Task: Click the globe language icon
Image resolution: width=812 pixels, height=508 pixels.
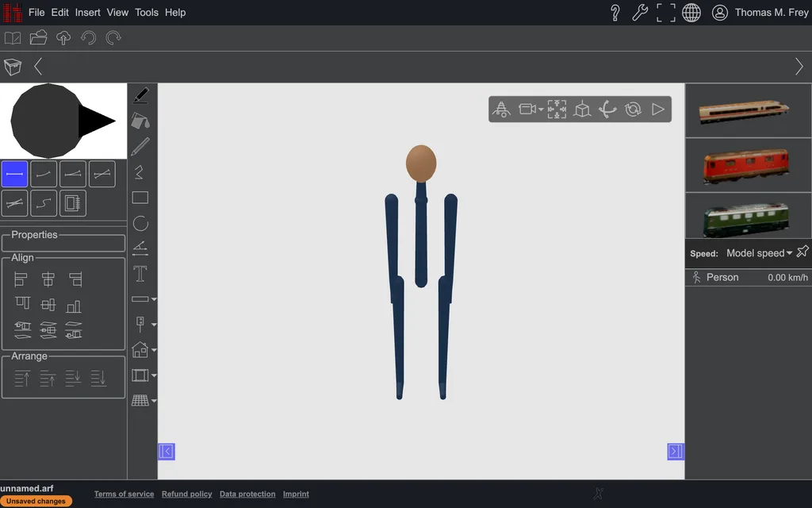Action: (x=691, y=13)
